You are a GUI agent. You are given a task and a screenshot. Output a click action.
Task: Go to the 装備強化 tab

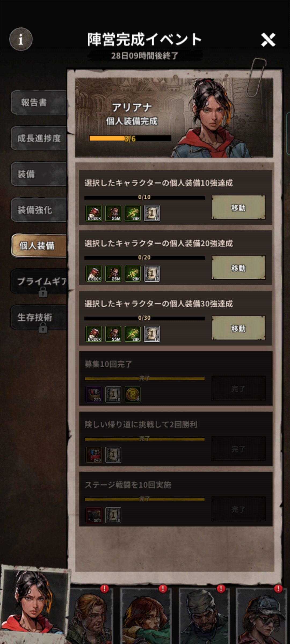(x=39, y=210)
